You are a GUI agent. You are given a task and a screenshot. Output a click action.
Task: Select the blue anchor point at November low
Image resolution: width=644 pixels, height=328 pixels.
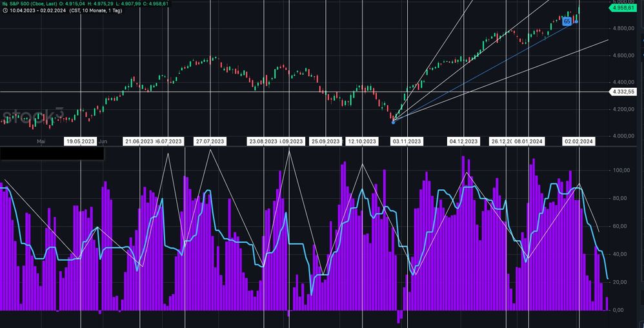coord(393,122)
